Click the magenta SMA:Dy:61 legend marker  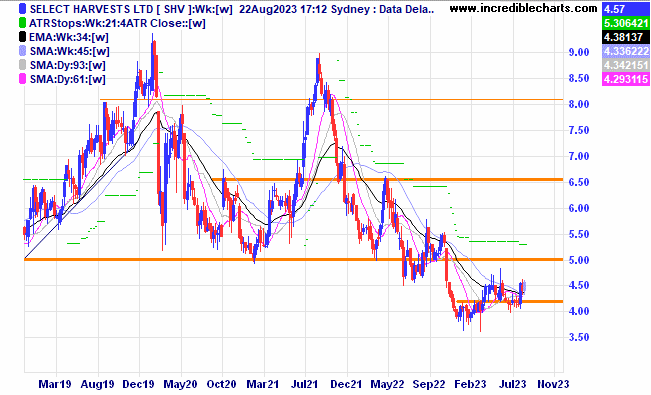tap(22, 79)
